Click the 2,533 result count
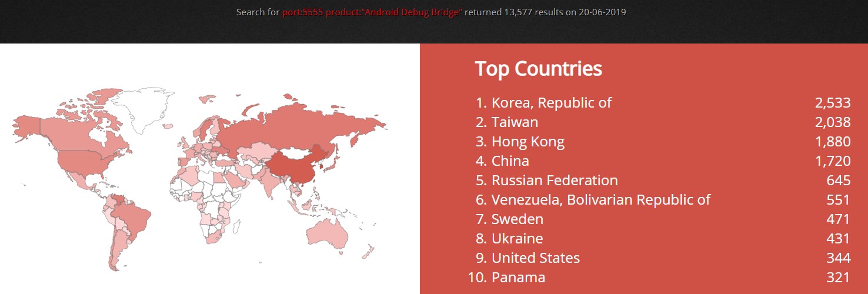Viewport: 868px width, 294px height. (x=833, y=103)
